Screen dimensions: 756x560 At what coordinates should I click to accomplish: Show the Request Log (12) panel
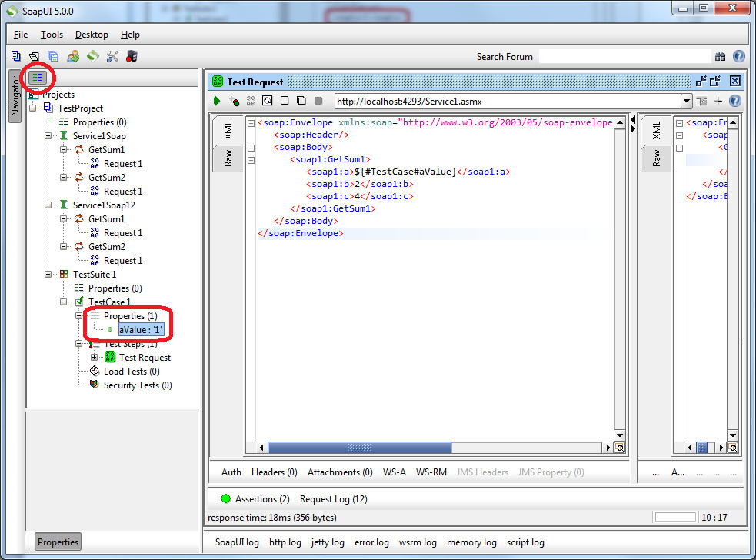point(334,499)
